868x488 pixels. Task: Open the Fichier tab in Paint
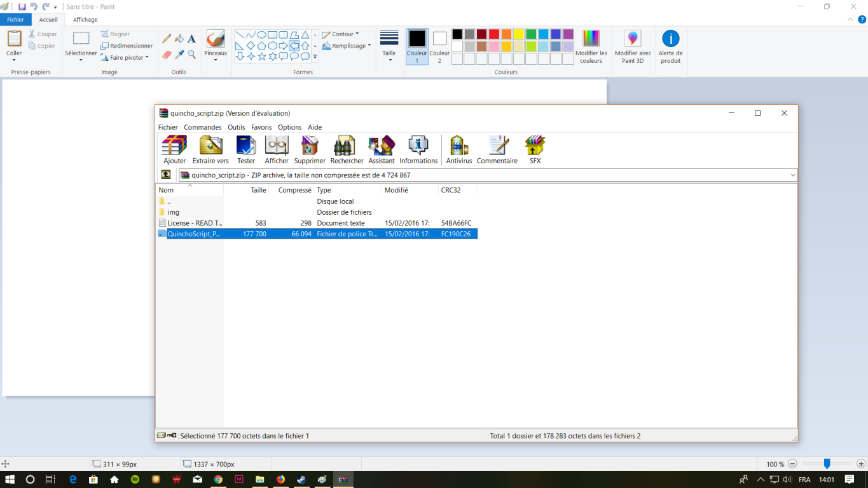coord(16,20)
